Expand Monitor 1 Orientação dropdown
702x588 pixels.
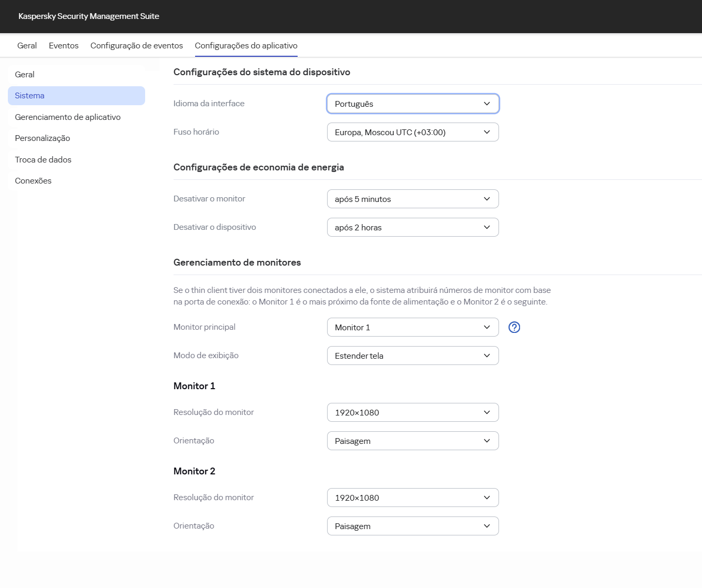click(413, 441)
